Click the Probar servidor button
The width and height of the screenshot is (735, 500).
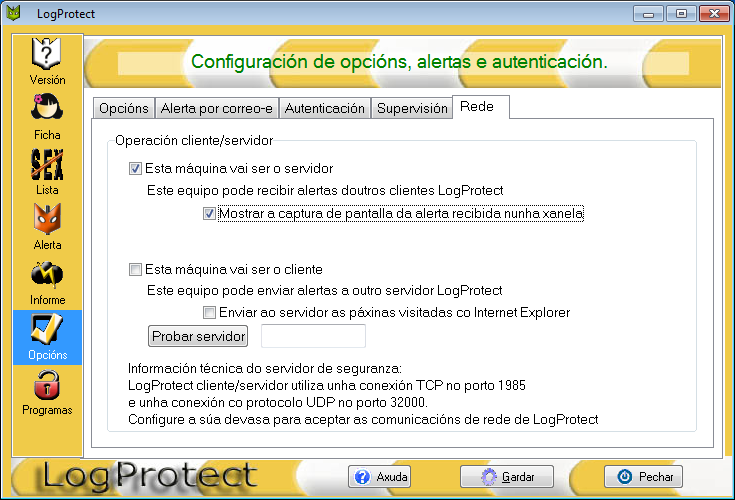(198, 336)
